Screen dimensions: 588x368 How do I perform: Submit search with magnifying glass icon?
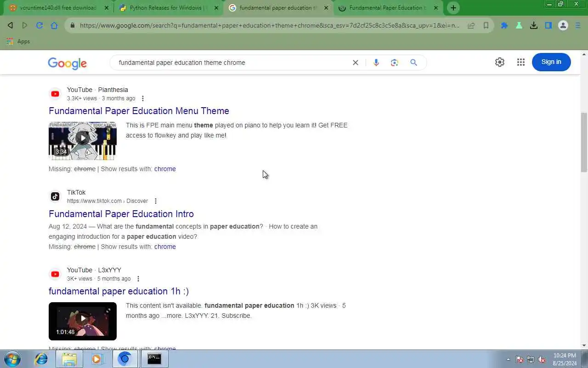point(413,63)
